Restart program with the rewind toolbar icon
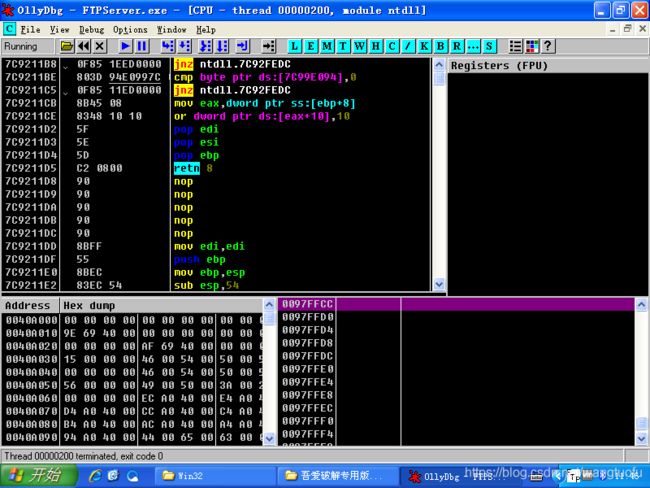 (83, 46)
